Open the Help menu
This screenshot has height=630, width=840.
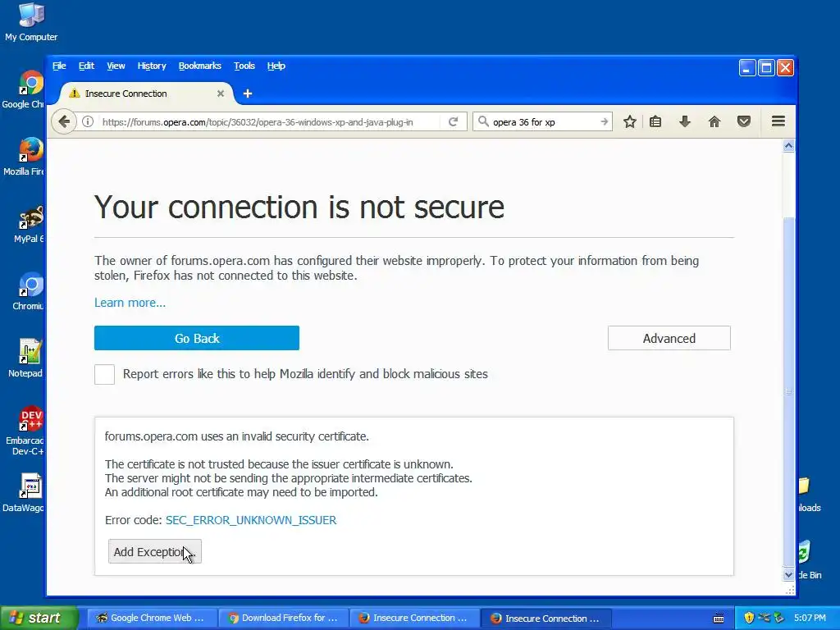276,66
